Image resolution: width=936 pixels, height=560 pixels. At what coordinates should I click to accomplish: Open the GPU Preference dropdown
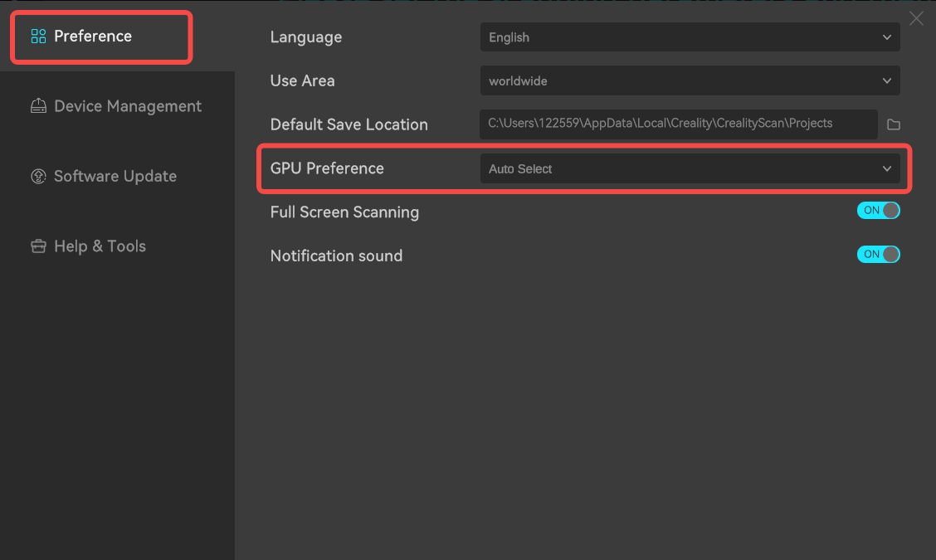pyautogui.click(x=690, y=168)
